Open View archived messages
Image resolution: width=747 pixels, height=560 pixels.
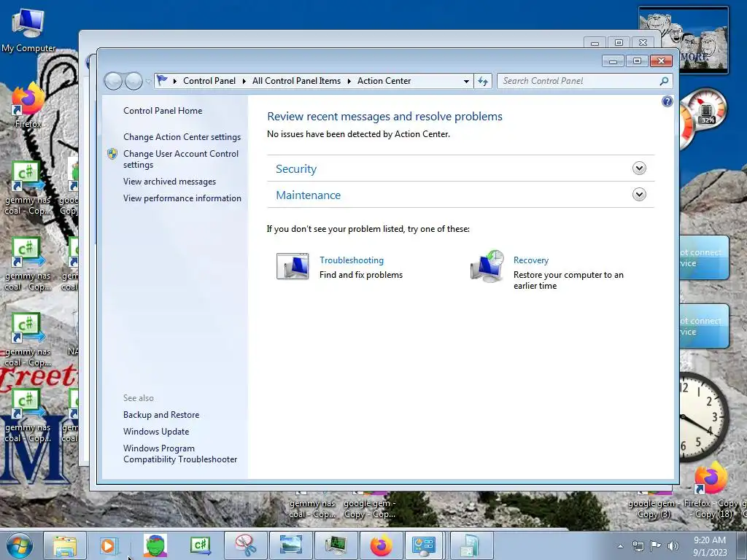(169, 182)
